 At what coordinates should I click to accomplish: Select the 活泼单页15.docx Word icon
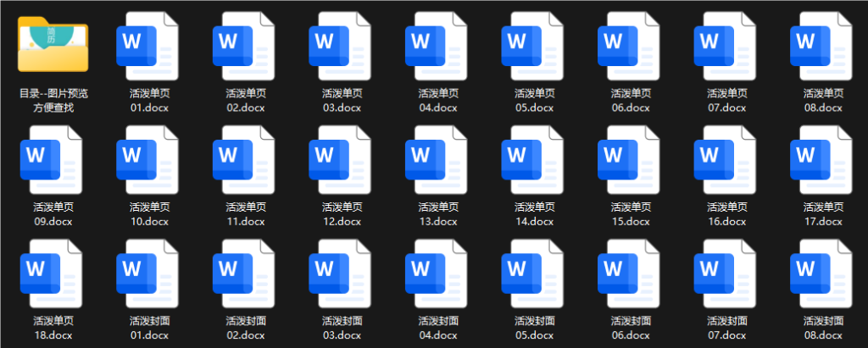[x=629, y=160]
